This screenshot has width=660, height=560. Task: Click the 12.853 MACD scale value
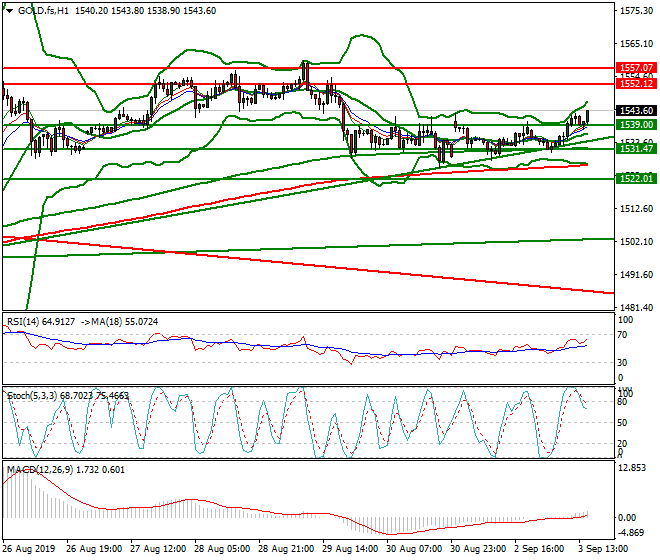click(631, 468)
